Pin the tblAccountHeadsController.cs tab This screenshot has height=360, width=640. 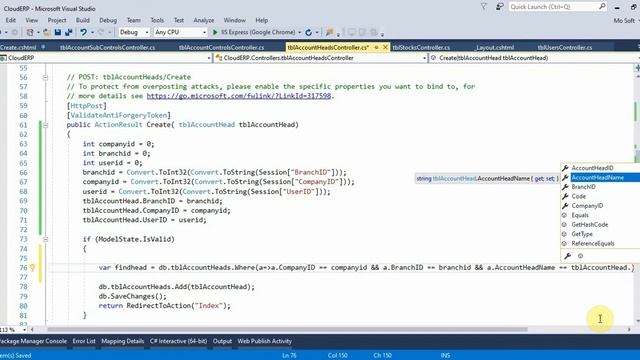376,47
